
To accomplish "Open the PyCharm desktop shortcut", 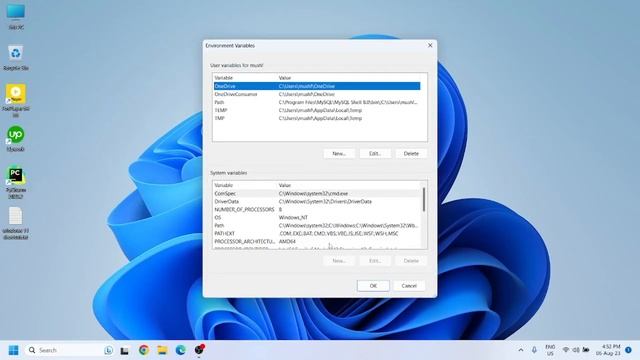I will pos(16,183).
